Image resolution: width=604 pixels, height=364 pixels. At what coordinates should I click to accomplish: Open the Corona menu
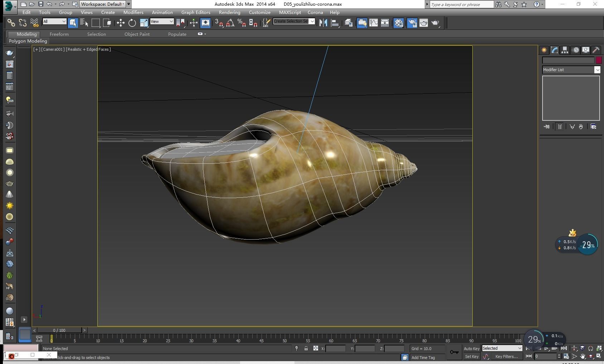tap(315, 12)
